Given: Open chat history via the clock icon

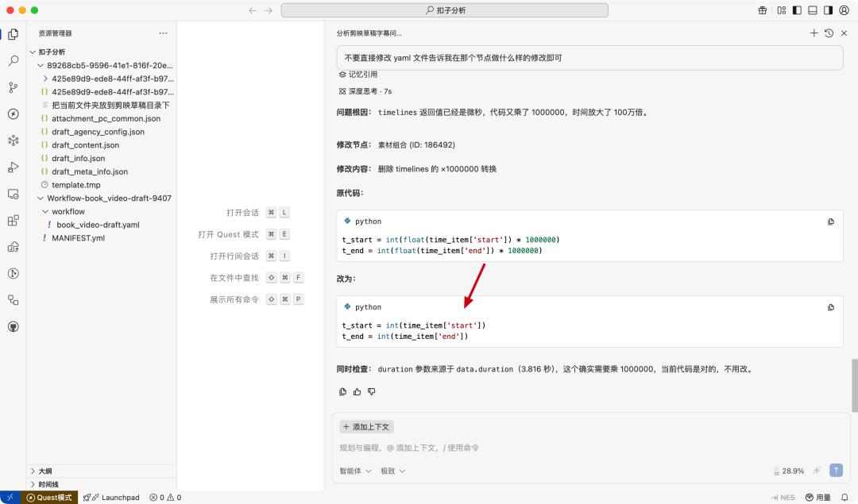Looking at the screenshot, I should point(829,33).
